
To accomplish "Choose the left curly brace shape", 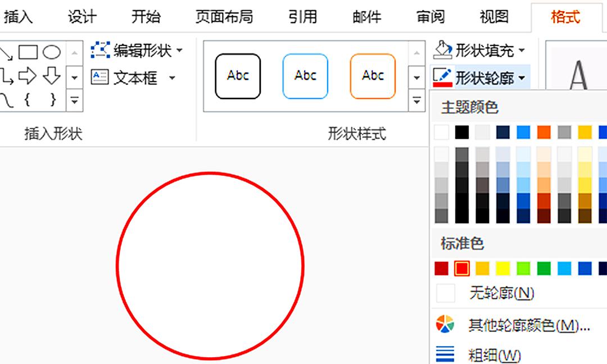I will pyautogui.click(x=27, y=100).
